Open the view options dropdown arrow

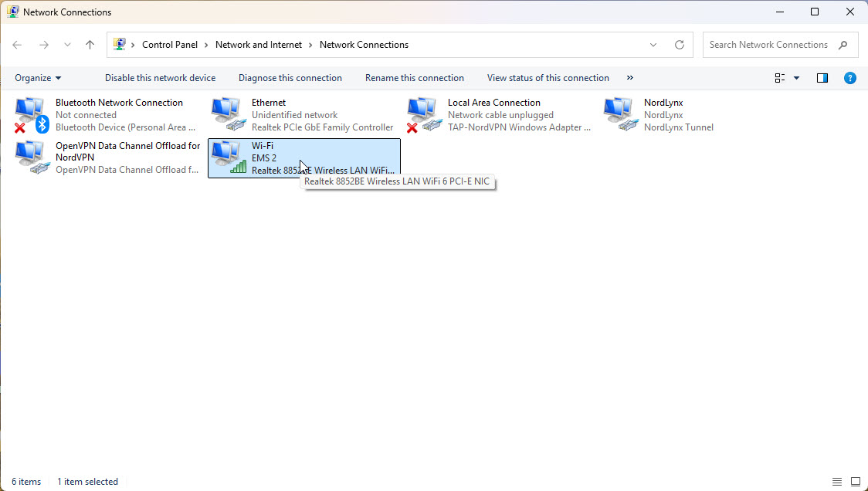pyautogui.click(x=796, y=78)
